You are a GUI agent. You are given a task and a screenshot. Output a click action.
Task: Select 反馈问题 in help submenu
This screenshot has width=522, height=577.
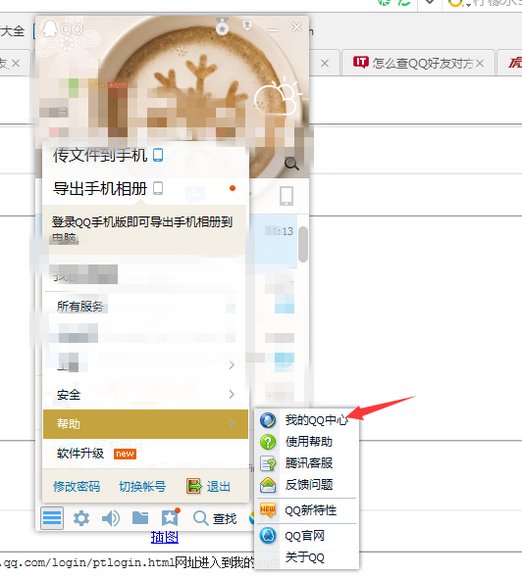[x=307, y=485]
